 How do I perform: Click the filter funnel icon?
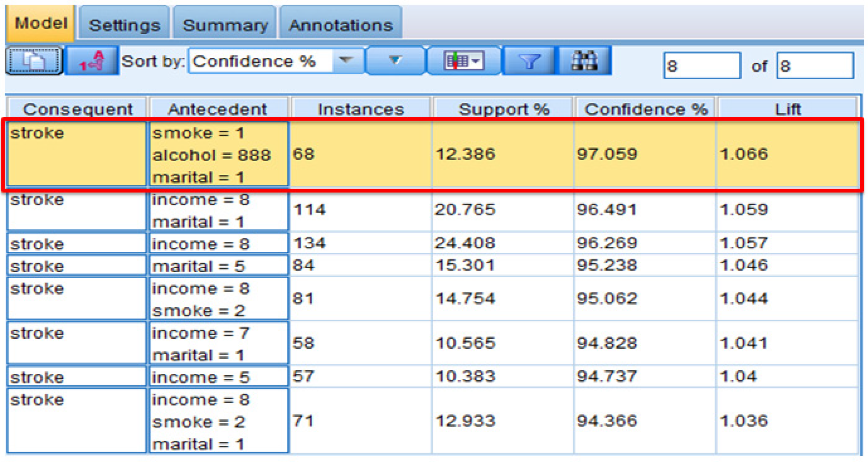[529, 61]
